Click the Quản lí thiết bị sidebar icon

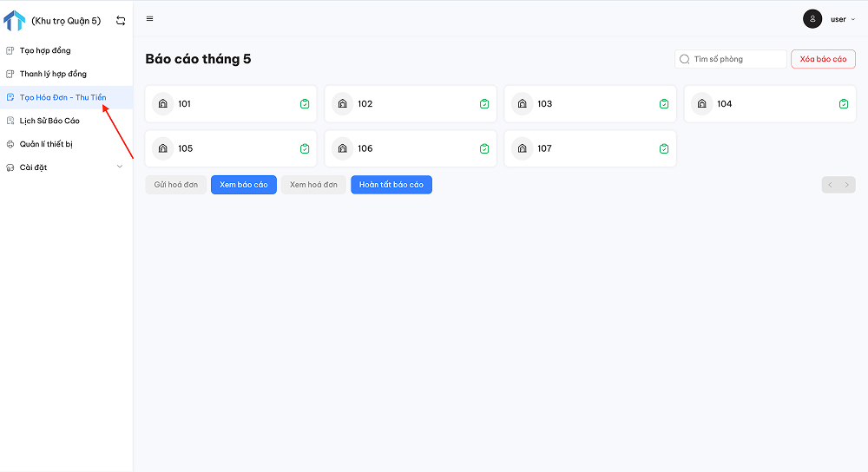click(10, 144)
